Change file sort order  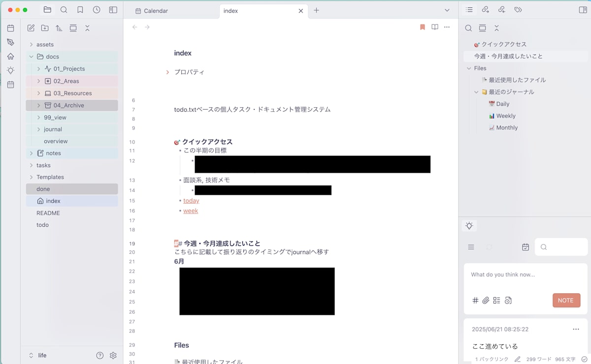click(x=59, y=28)
